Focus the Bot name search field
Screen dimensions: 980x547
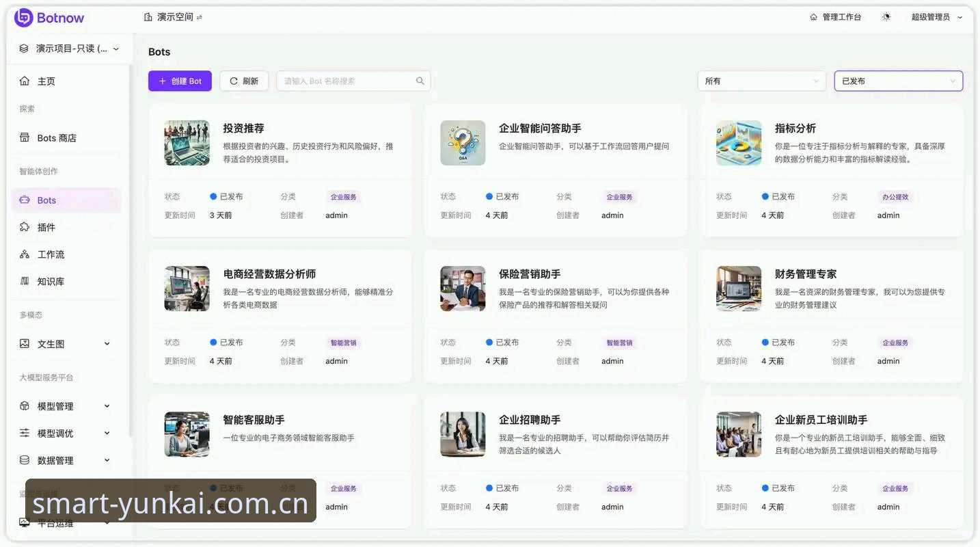coord(353,81)
